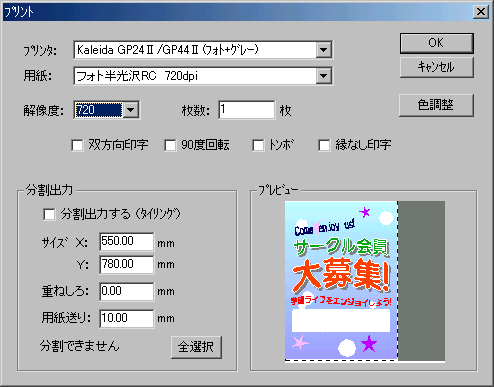Open the 用紙 paper dropdown arrow
This screenshot has height=387, width=494.
pyautogui.click(x=323, y=76)
